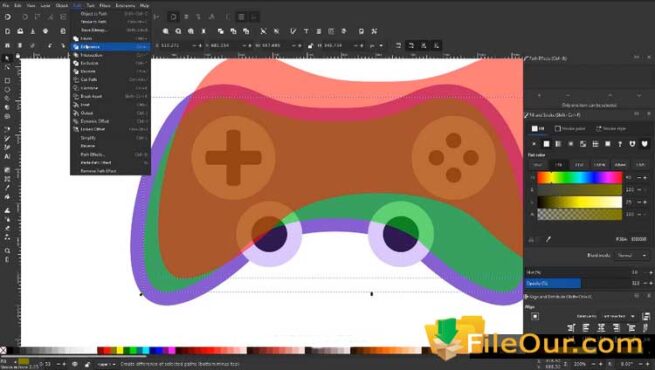The width and height of the screenshot is (655, 370).
Task: Click the Open document icon
Action: point(20,31)
